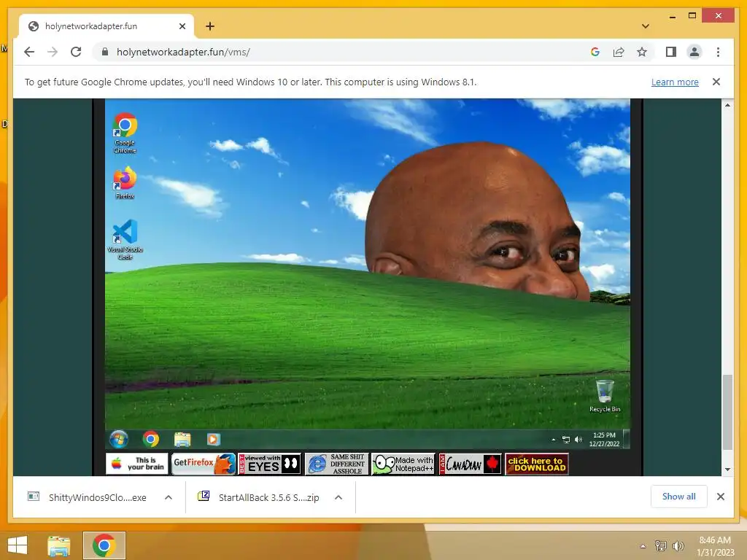Share this page using the share icon

click(x=619, y=52)
